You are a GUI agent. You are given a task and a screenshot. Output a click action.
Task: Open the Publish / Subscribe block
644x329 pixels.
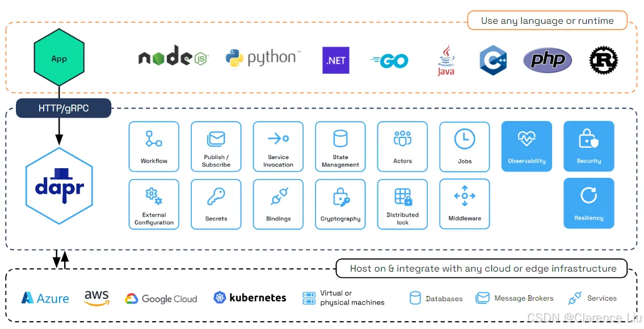[x=216, y=147]
